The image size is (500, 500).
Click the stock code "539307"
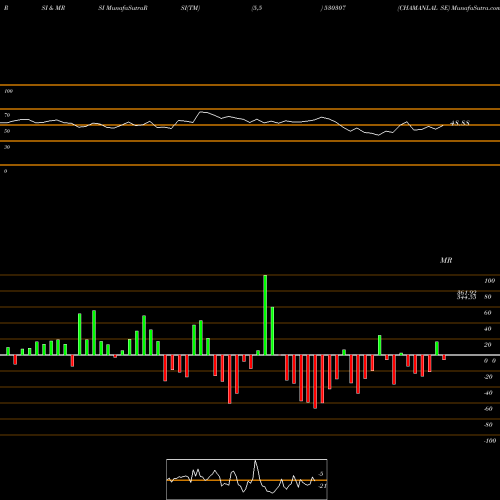tap(335, 8)
